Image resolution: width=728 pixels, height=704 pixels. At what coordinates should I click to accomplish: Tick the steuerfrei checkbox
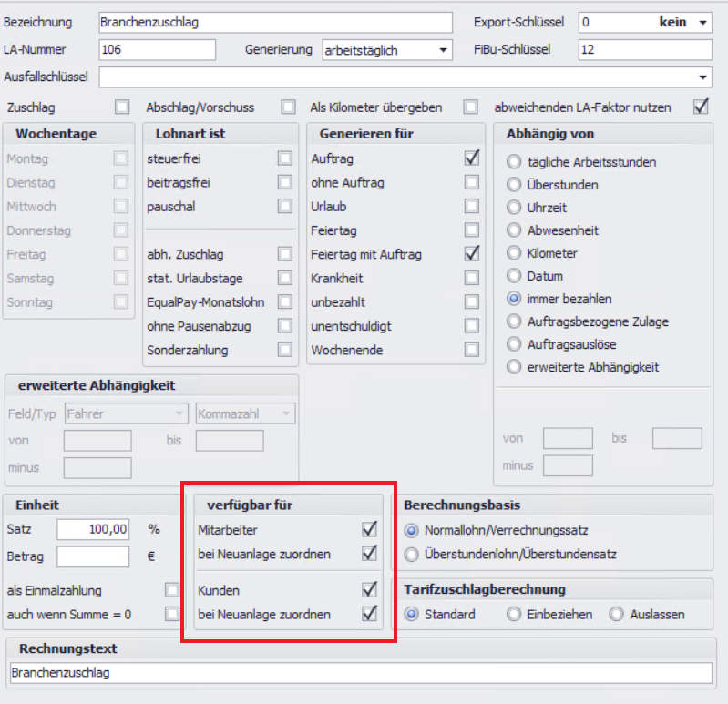(x=285, y=158)
